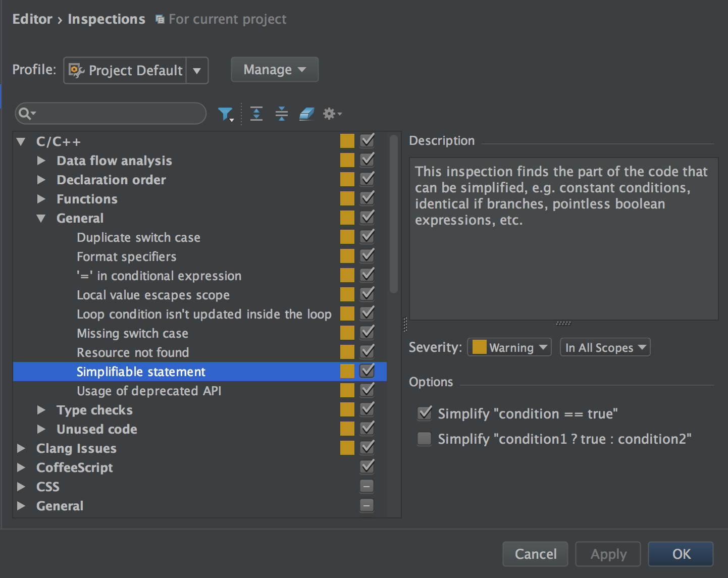728x578 pixels.
Task: Click the Expand All icon
Action: 256,114
